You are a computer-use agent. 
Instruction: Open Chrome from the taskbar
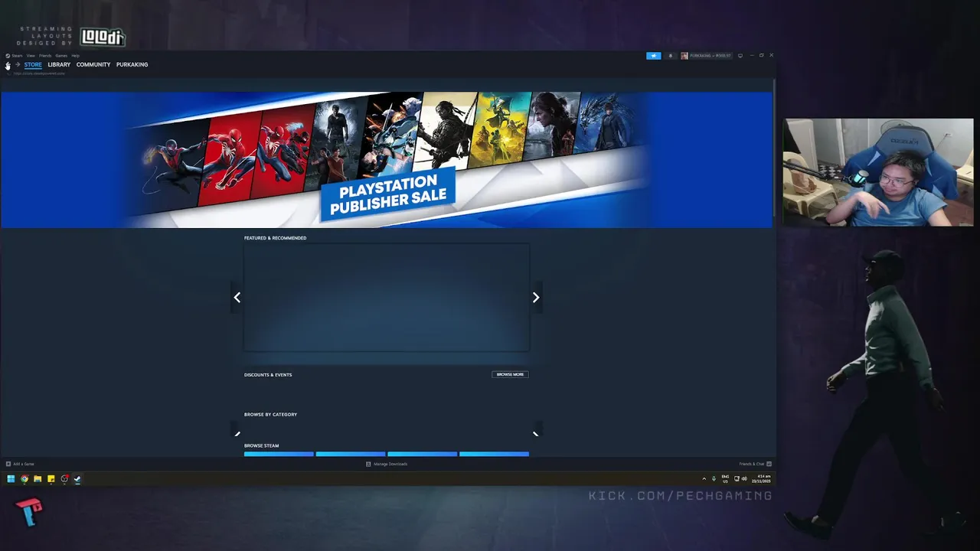[24, 479]
